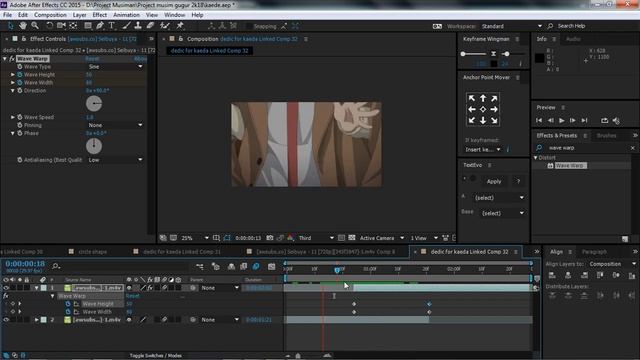Viewport: 640px width, 360px height.
Task: Click the graph editor icon in timeline
Action: point(271,267)
